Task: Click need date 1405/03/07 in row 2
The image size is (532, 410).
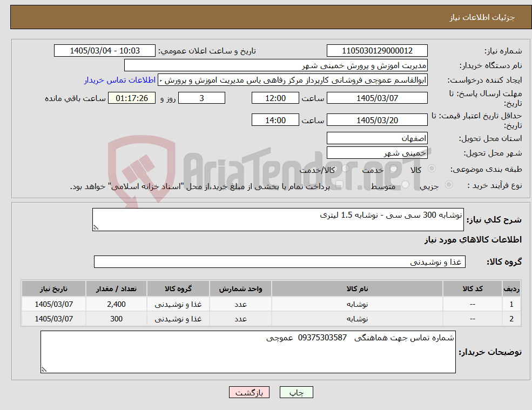Action: tap(53, 319)
